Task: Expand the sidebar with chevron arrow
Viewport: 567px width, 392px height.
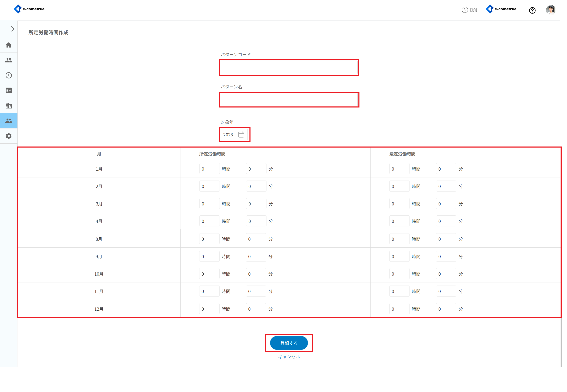Action: 12,29
